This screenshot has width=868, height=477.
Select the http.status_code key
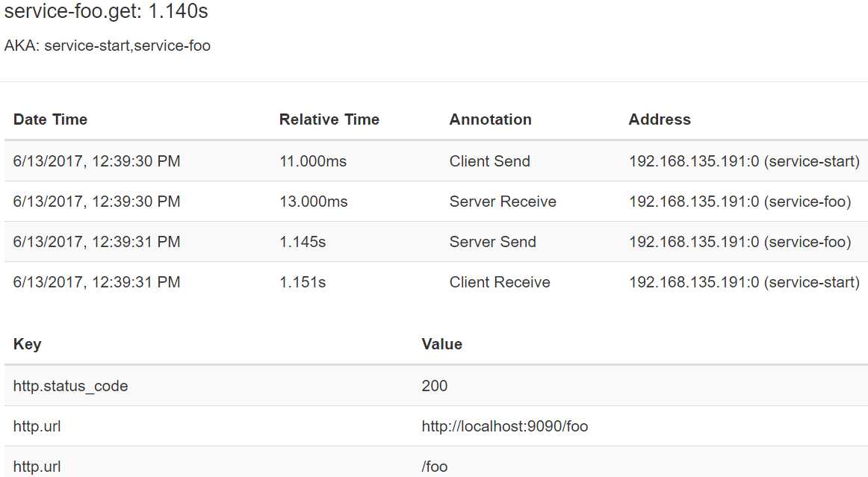(71, 386)
